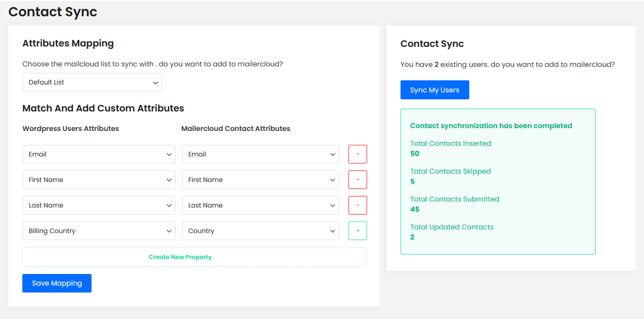This screenshot has height=319, width=644.
Task: Add a row with the plus button
Action: coord(358,231)
